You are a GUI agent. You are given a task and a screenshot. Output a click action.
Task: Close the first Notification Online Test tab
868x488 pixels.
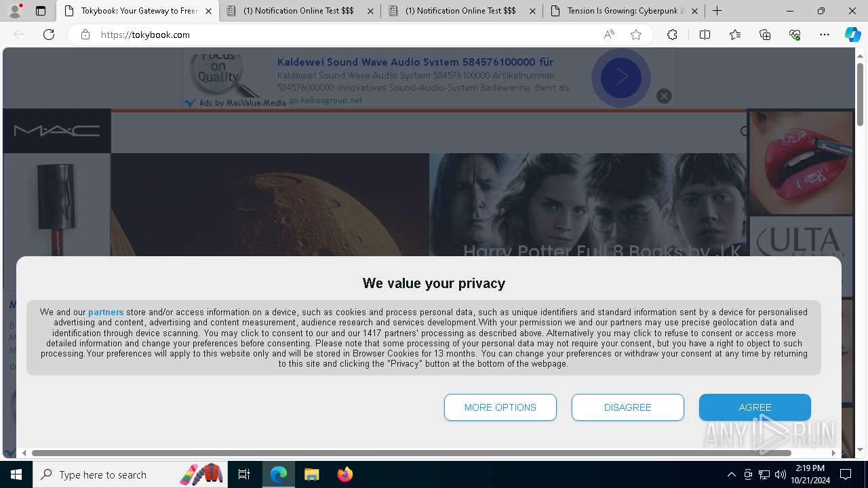click(x=370, y=11)
